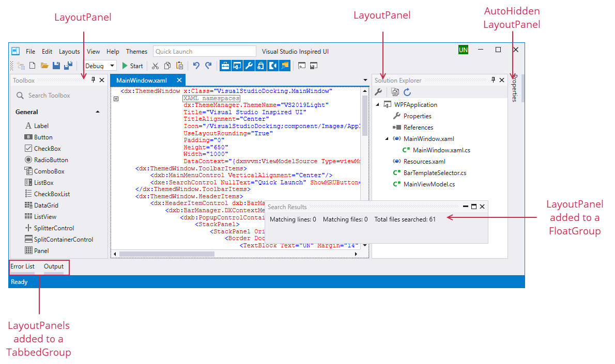The image size is (615, 364).
Task: Close the MainWindow.xaml tab
Action: (179, 80)
